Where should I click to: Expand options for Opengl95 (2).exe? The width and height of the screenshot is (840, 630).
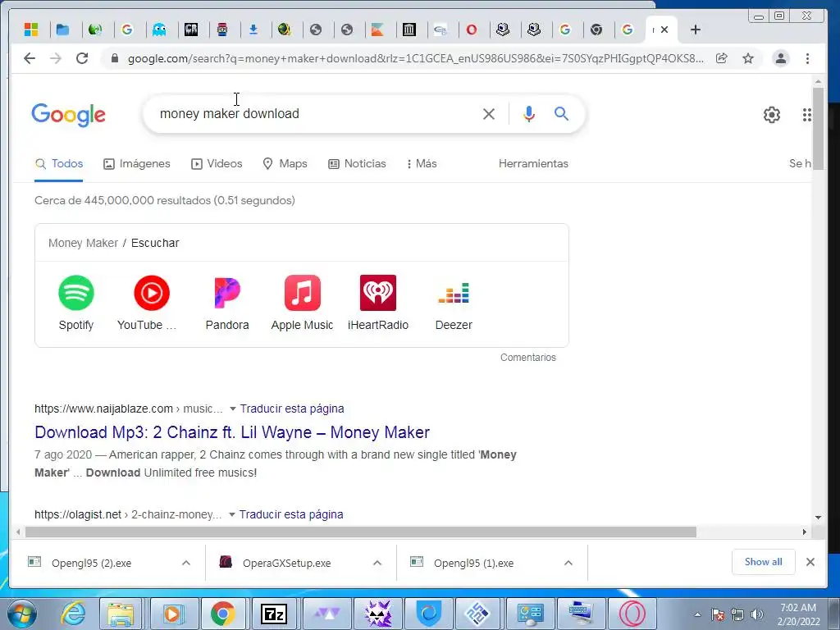[x=186, y=563]
